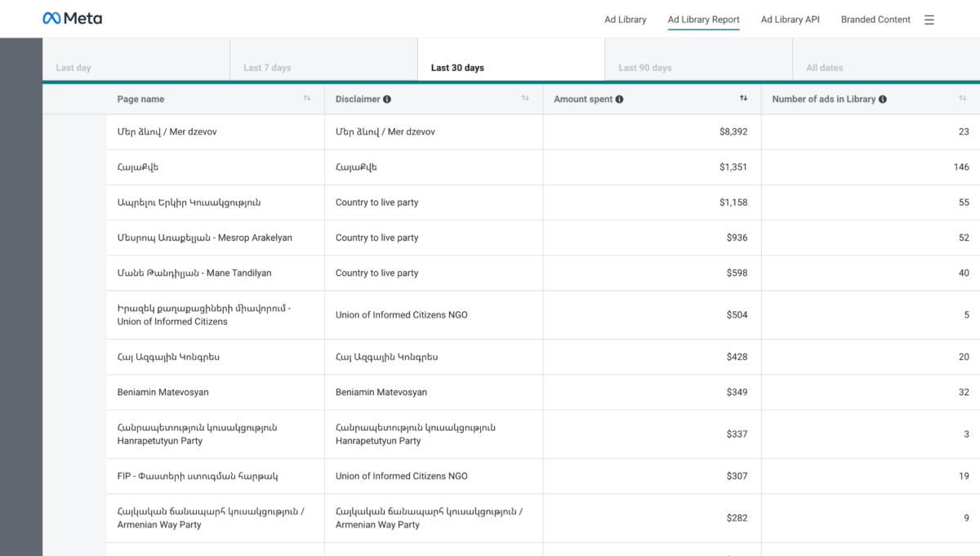The width and height of the screenshot is (980, 556).
Task: Click the Ad Library Report link
Action: pyautogui.click(x=703, y=20)
